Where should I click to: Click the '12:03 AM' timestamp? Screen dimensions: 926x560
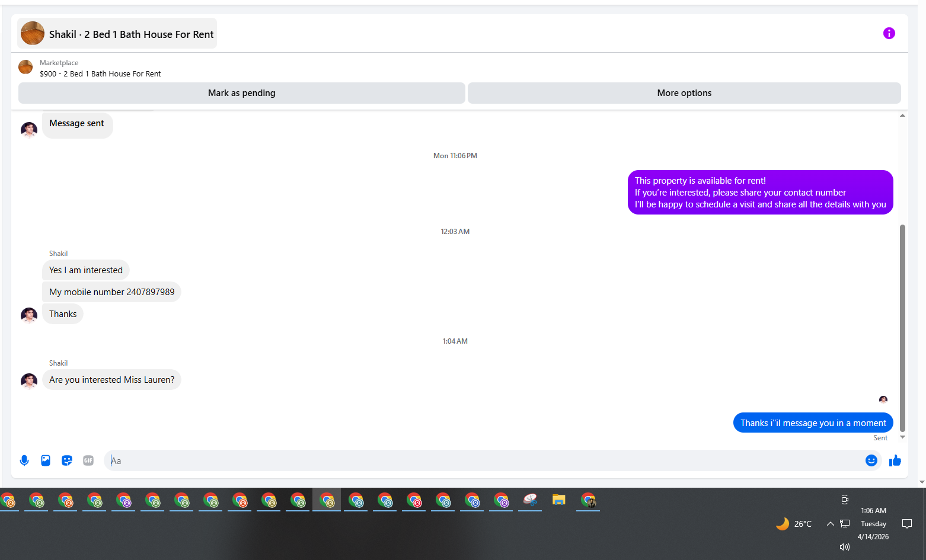tap(455, 232)
